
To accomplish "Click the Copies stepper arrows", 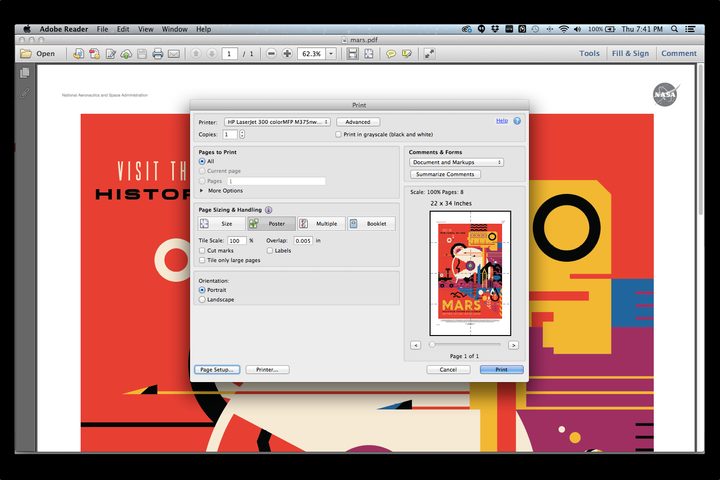I will click(x=242, y=135).
